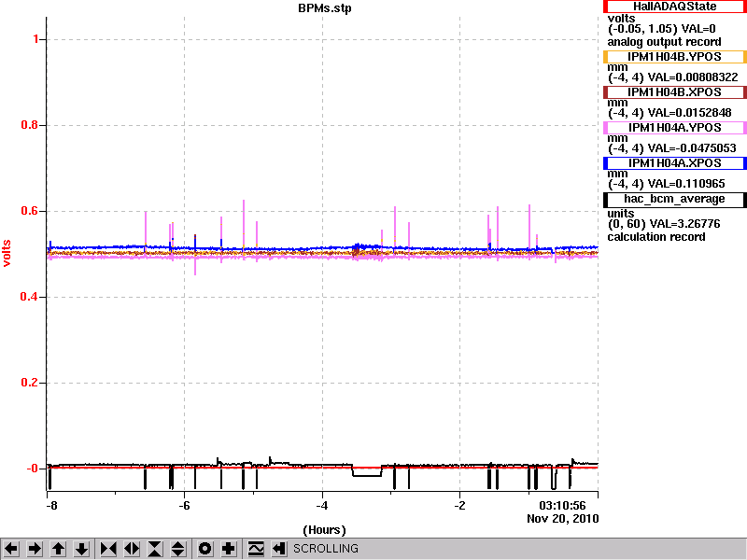Click the '(Hours)' x-axis label
This screenshot has height=560, width=747.
point(324,530)
